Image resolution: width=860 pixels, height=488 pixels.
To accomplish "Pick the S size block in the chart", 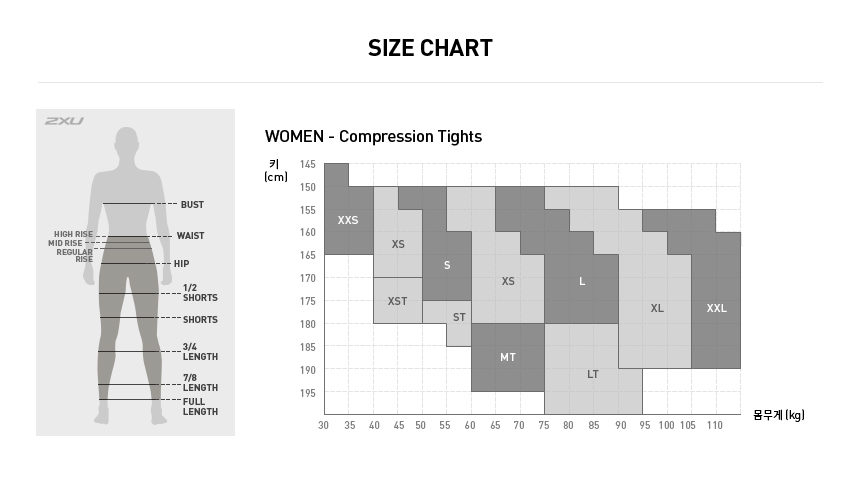I will tap(446, 265).
